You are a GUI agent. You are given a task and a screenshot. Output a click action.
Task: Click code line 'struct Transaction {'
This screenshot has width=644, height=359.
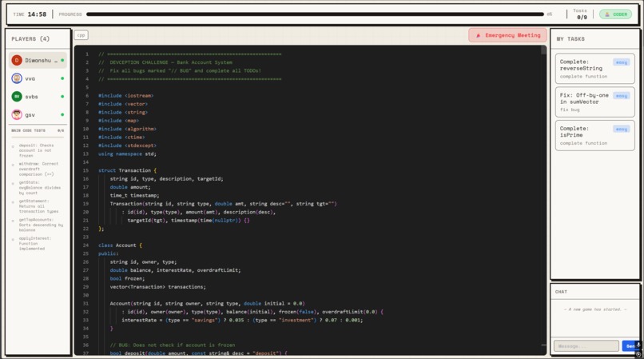[127, 170]
